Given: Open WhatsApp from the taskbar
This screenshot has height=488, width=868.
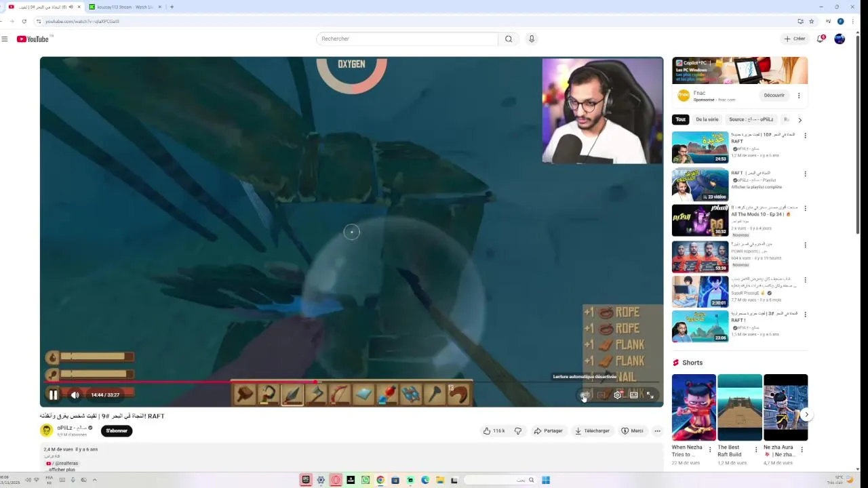Looking at the screenshot, I should [366, 480].
